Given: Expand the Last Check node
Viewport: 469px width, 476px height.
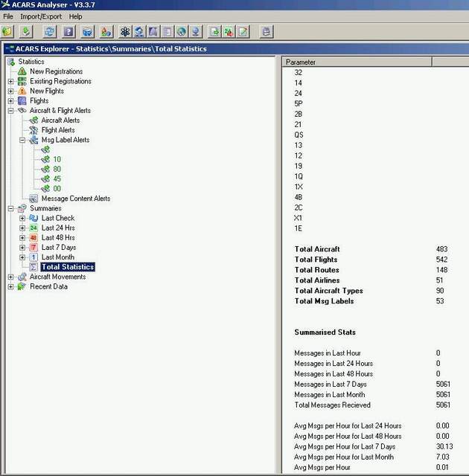Looking at the screenshot, I should (x=22, y=218).
